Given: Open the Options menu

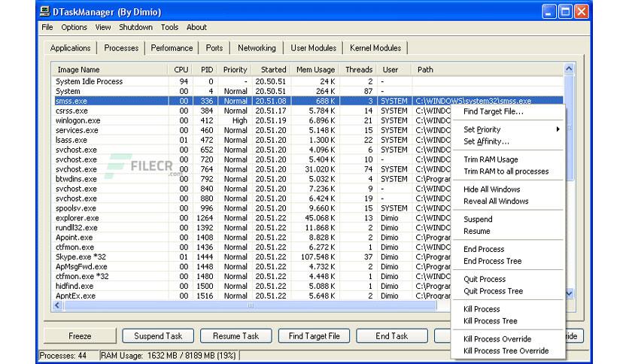Looking at the screenshot, I should pyautogui.click(x=74, y=27).
